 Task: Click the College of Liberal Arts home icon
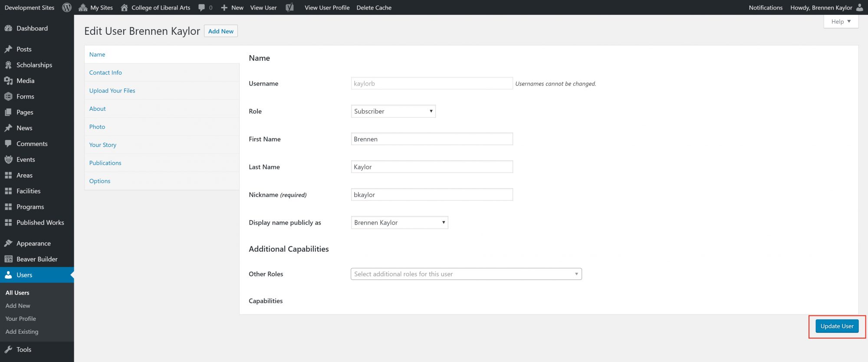pos(124,7)
